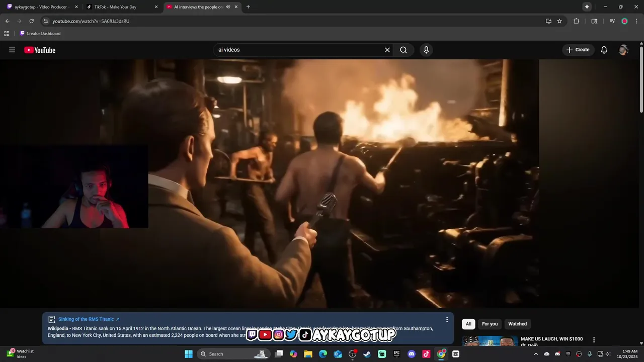Click the MAKE US LAUGH video thumbnail
Image resolution: width=644 pixels, height=362 pixels.
(490, 341)
